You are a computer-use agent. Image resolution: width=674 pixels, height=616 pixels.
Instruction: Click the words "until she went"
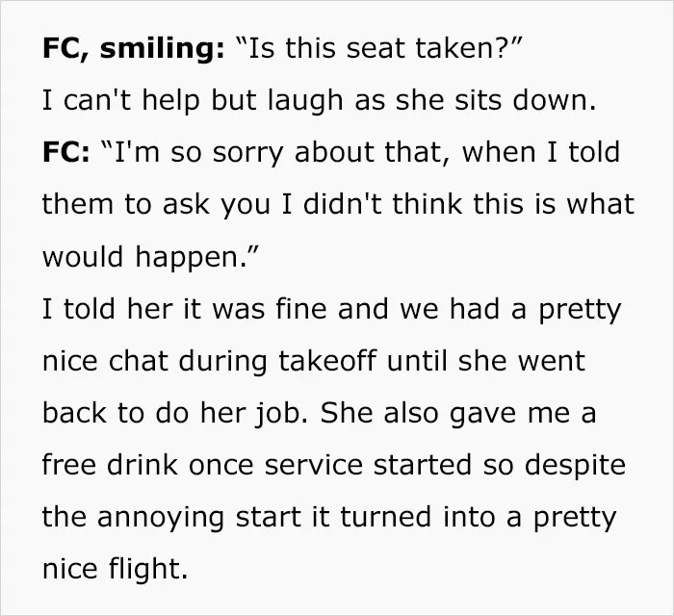point(486,360)
